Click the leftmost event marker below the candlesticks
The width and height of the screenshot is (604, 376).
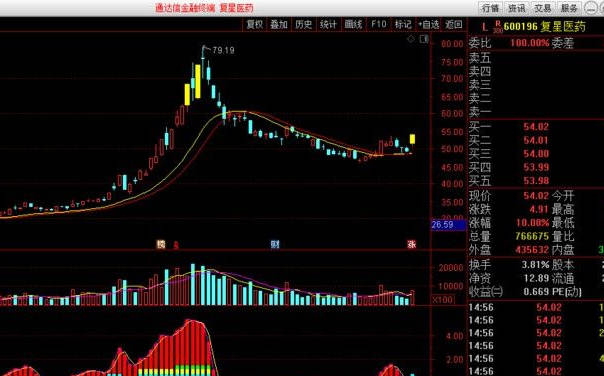tap(161, 244)
